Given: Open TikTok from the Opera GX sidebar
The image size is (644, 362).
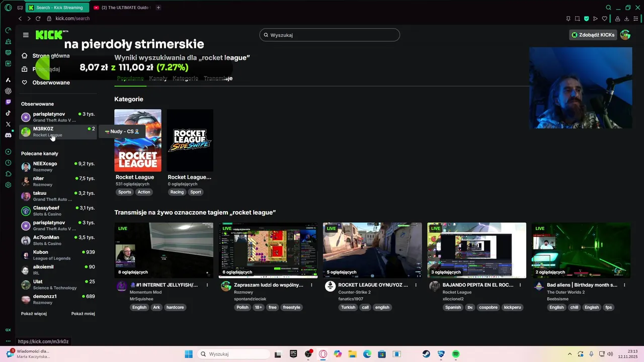Looking at the screenshot, I should pos(8,113).
